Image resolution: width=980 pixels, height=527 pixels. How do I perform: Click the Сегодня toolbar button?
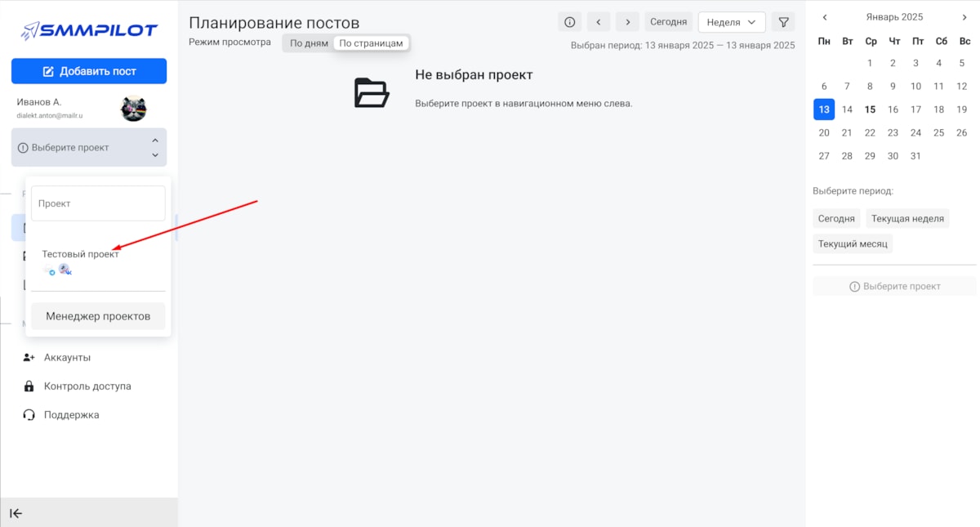click(x=668, y=22)
